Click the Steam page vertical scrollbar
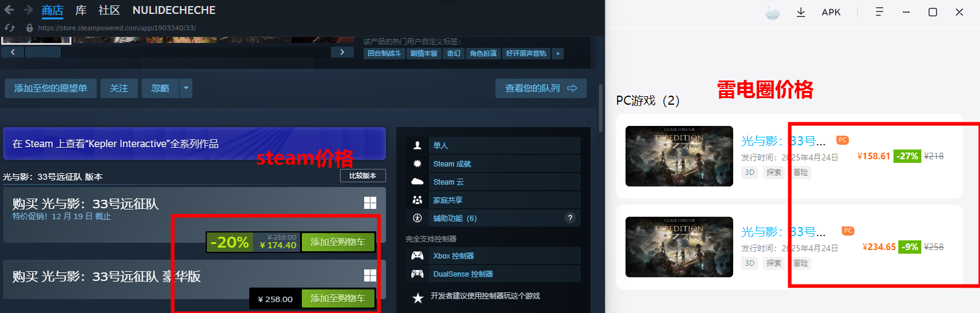Screen dimensions: 980x313 [601, 108]
